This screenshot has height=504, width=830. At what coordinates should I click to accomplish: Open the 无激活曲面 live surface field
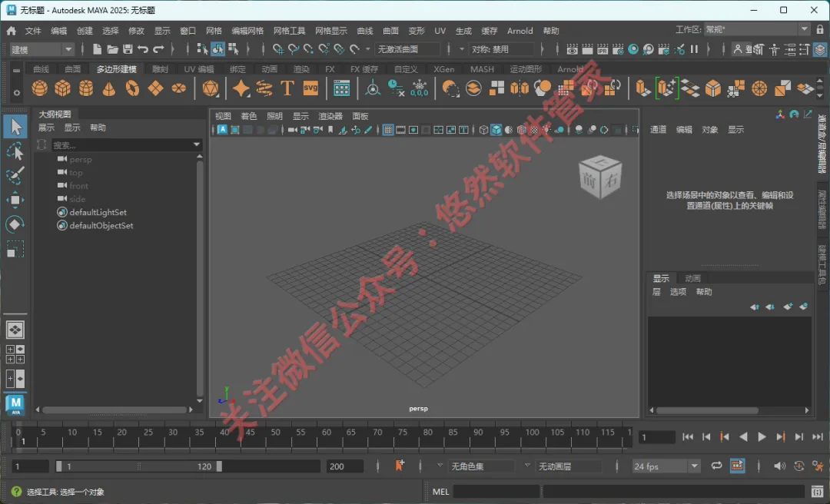tap(407, 49)
